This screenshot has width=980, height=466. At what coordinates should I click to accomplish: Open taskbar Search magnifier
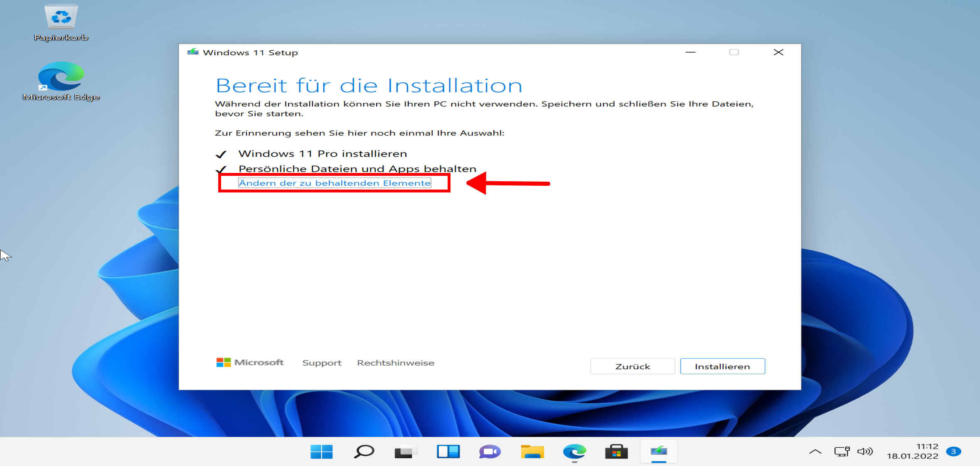364,451
